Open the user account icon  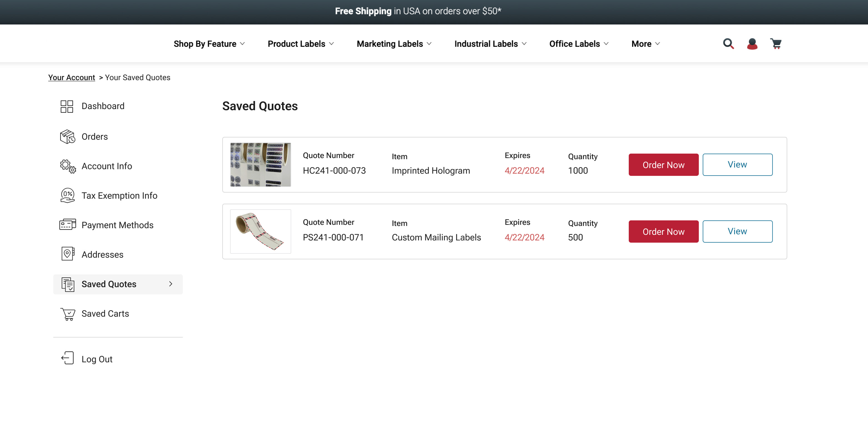point(752,44)
